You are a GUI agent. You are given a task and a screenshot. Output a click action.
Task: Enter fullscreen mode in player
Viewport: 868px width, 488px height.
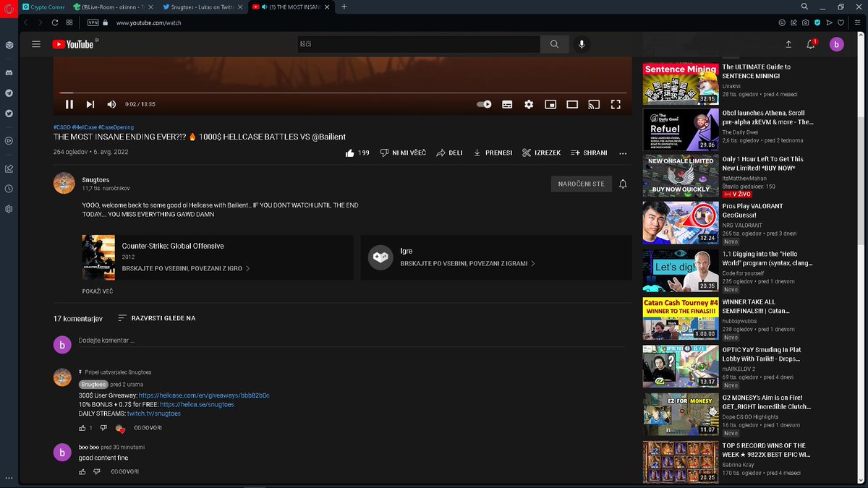click(616, 104)
